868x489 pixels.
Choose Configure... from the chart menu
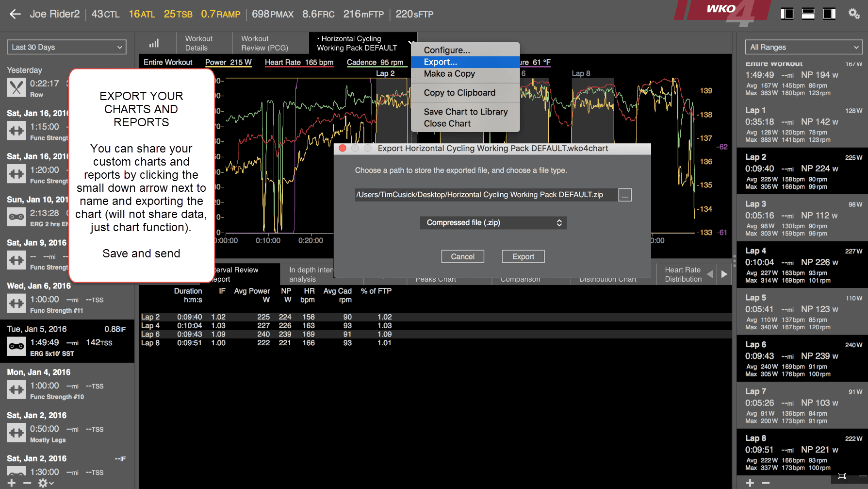coord(465,50)
